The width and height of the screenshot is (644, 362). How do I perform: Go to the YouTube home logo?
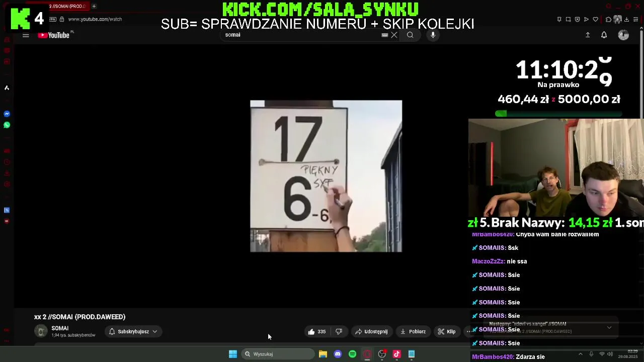coord(55,35)
